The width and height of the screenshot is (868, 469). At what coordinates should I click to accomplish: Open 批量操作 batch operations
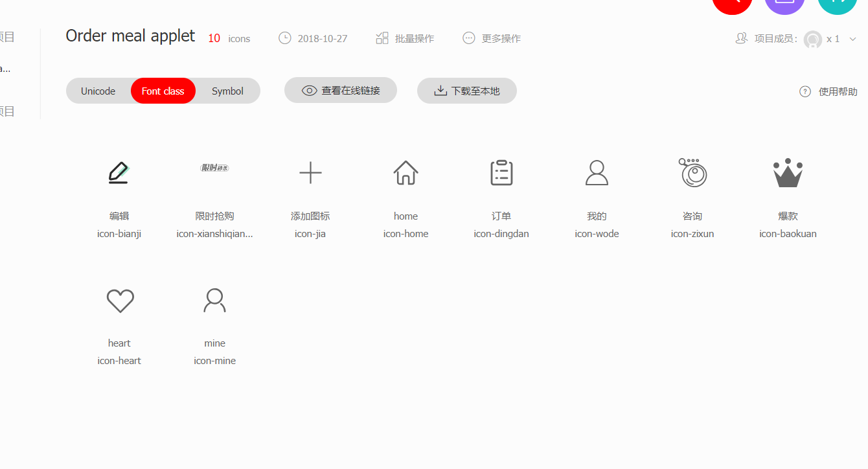[405, 38]
